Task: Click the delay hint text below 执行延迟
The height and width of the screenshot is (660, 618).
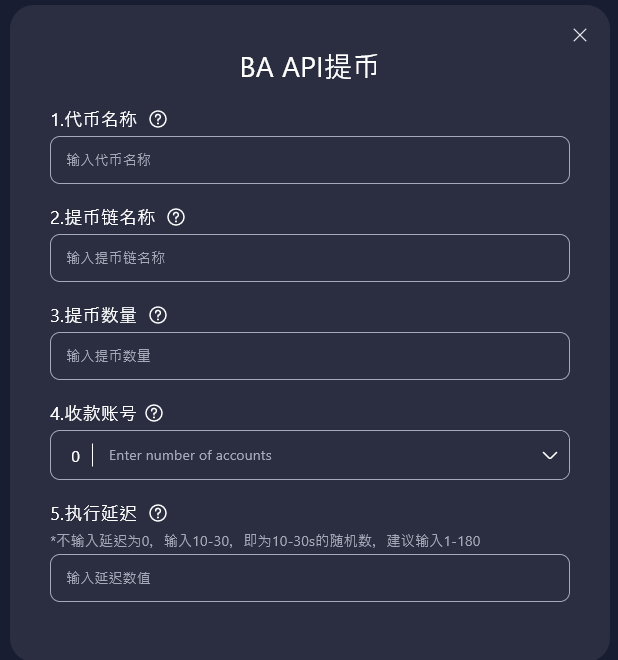Action: coord(265,541)
